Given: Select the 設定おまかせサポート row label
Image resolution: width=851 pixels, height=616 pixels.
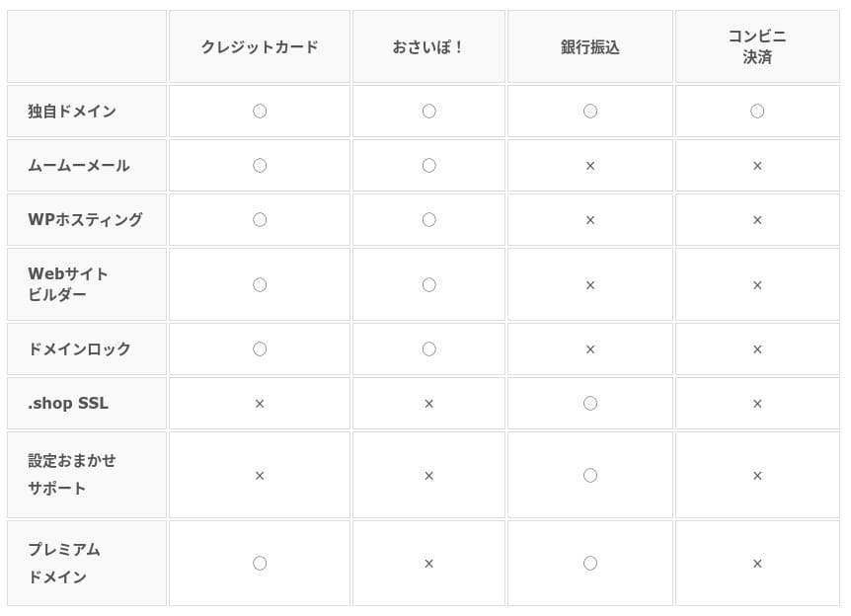Looking at the screenshot, I should [x=72, y=475].
